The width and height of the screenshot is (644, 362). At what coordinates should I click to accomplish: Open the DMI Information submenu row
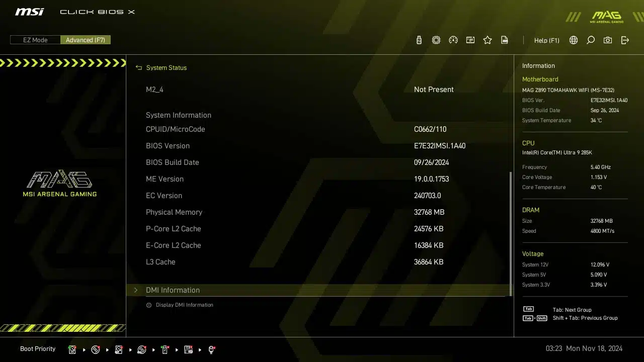pos(318,290)
